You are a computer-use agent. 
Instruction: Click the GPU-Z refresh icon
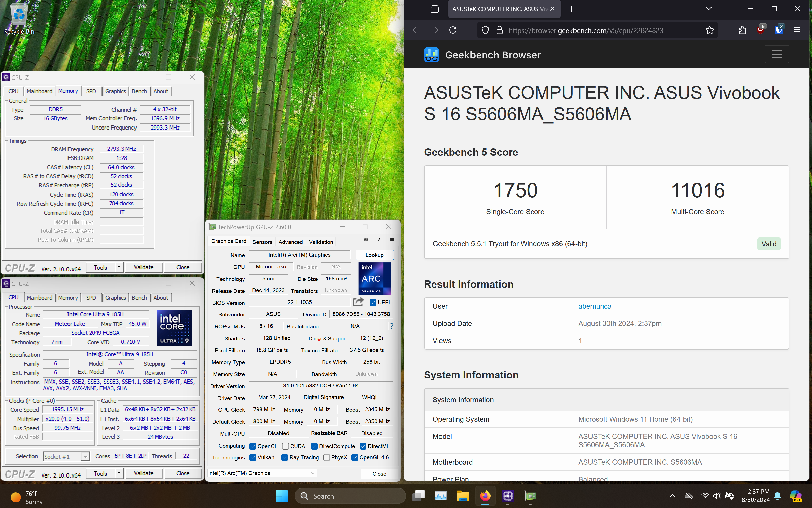click(379, 239)
